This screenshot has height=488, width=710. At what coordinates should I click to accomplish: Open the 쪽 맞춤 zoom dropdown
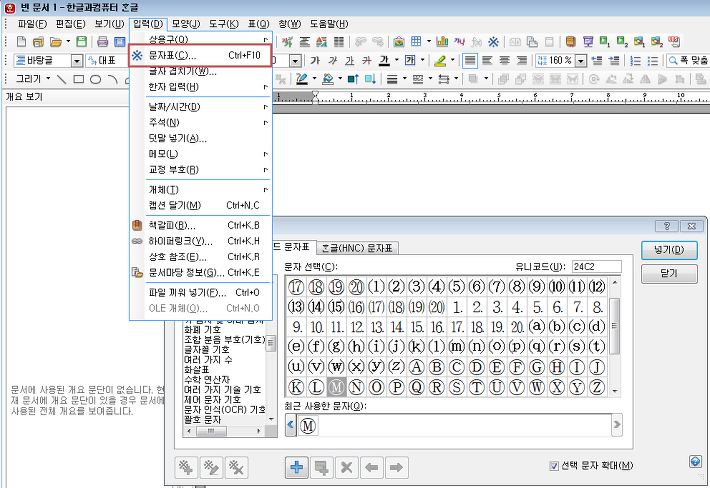[x=687, y=60]
